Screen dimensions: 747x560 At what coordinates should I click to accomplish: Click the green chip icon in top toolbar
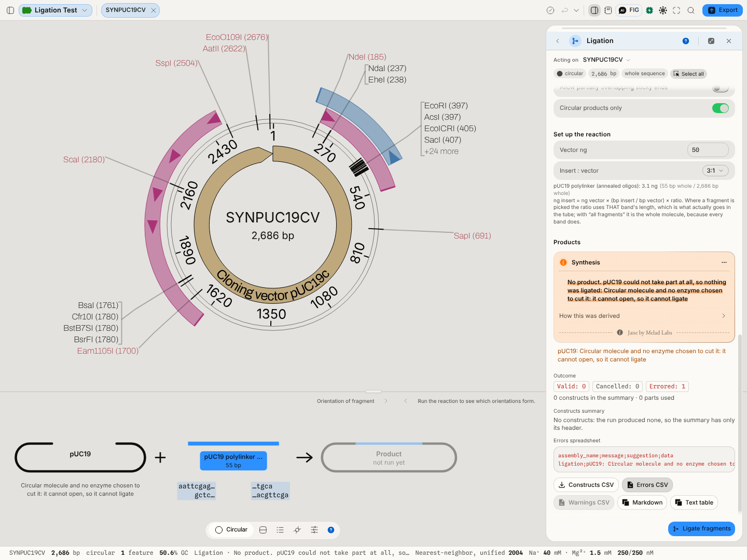[x=649, y=10]
